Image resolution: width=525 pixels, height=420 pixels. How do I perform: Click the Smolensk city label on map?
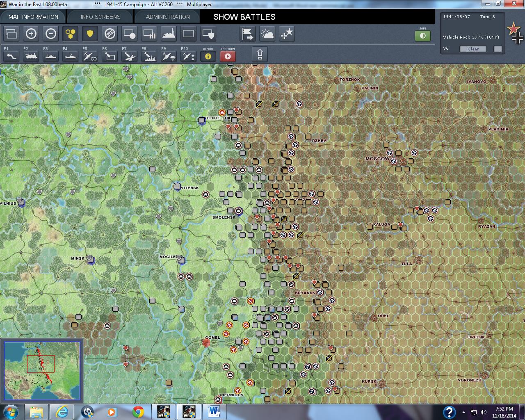coord(224,217)
